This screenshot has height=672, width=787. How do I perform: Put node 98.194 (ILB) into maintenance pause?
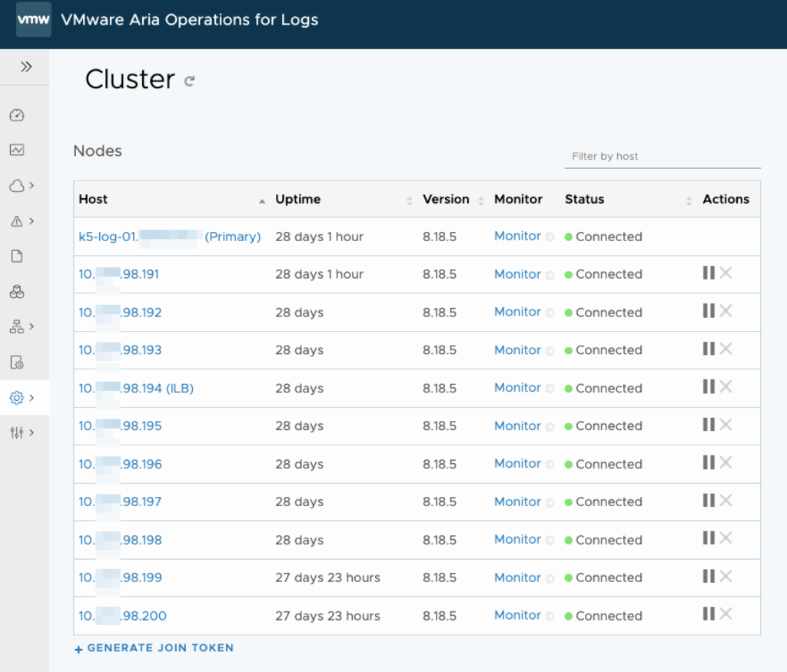point(709,386)
